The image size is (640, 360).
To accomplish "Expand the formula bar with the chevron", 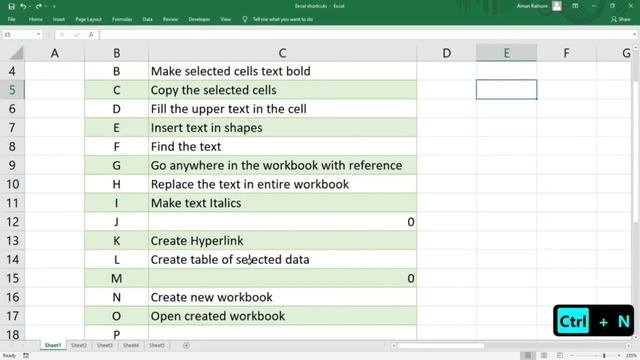I will pos(634,35).
